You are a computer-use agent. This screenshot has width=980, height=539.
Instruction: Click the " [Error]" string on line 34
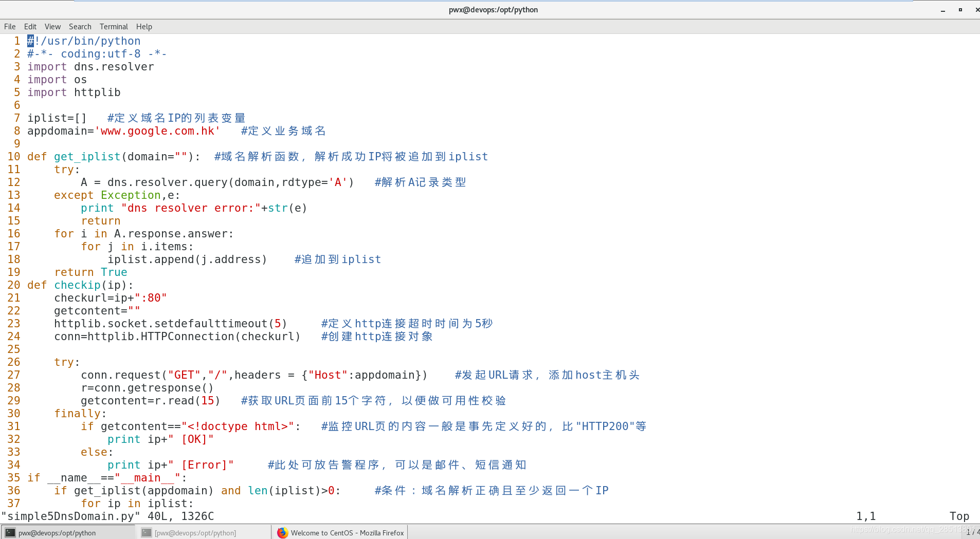pyautogui.click(x=201, y=465)
